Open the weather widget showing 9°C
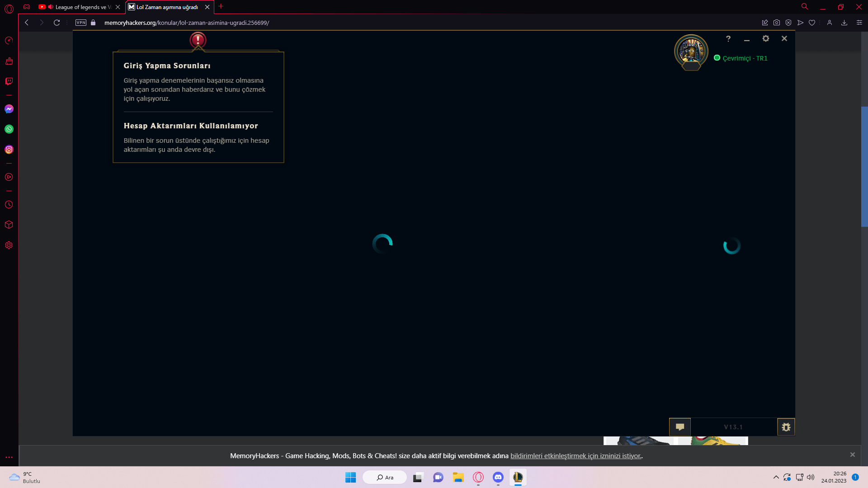The image size is (868, 488). (x=25, y=478)
